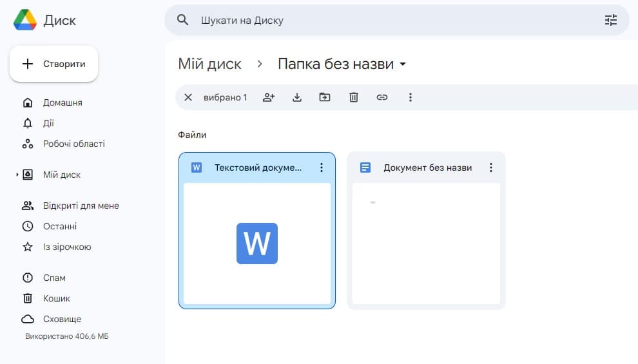Screen dimensions: 638x364
Task: Click the share (add person) icon
Action: pos(269,97)
